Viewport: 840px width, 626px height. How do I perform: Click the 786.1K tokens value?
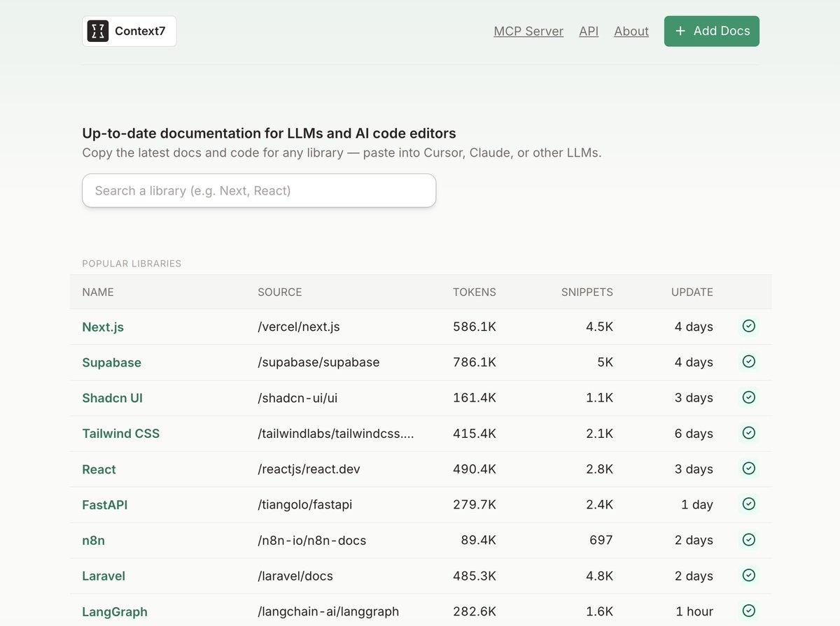tap(475, 362)
